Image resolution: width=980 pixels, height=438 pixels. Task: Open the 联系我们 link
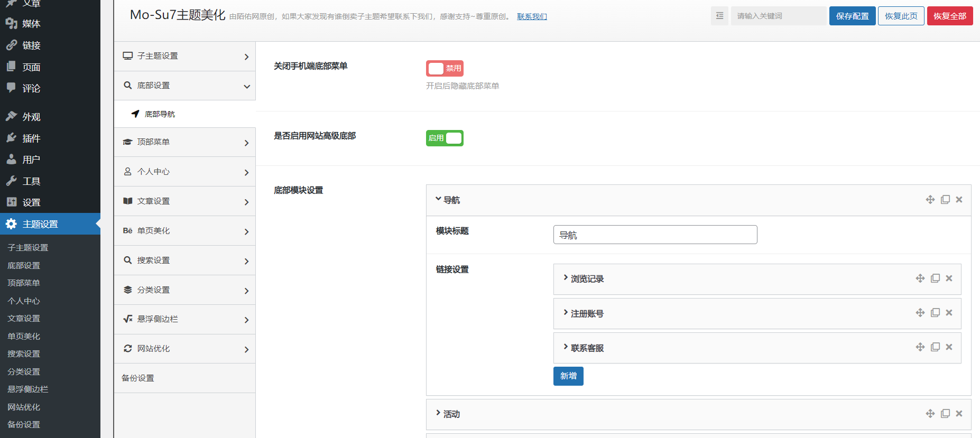(532, 16)
